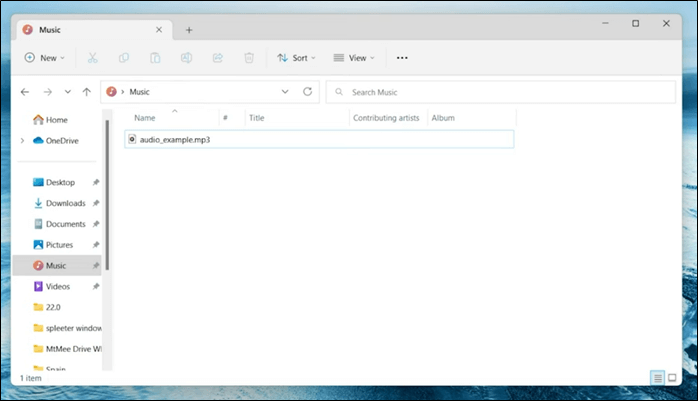The image size is (698, 401).
Task: Click the Up arrow navigation button
Action: pyautogui.click(x=87, y=91)
